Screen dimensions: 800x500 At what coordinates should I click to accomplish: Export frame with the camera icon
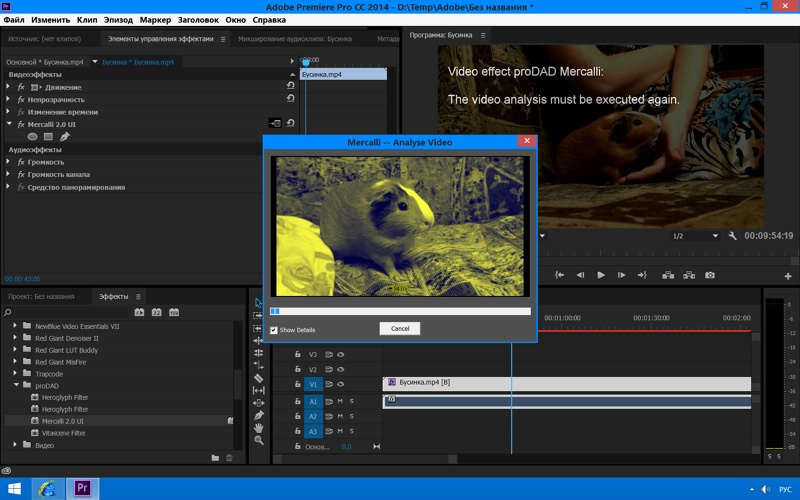tap(710, 275)
